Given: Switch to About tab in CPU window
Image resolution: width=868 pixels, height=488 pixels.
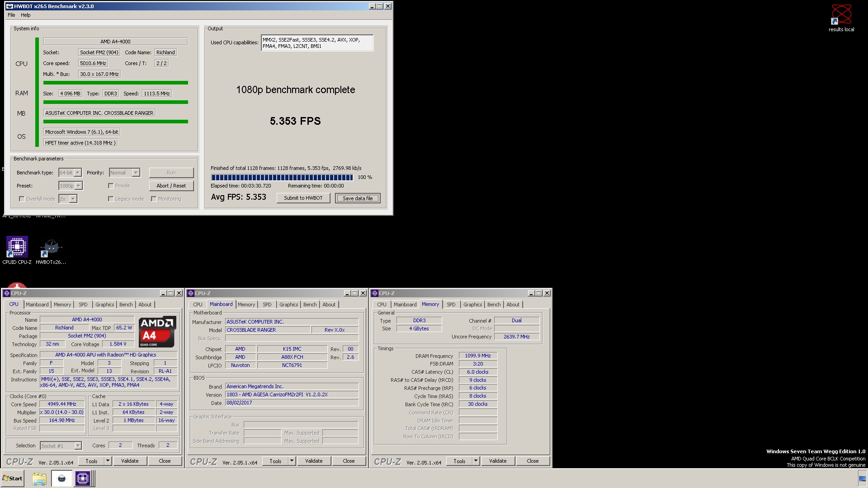Looking at the screenshot, I should (145, 305).
